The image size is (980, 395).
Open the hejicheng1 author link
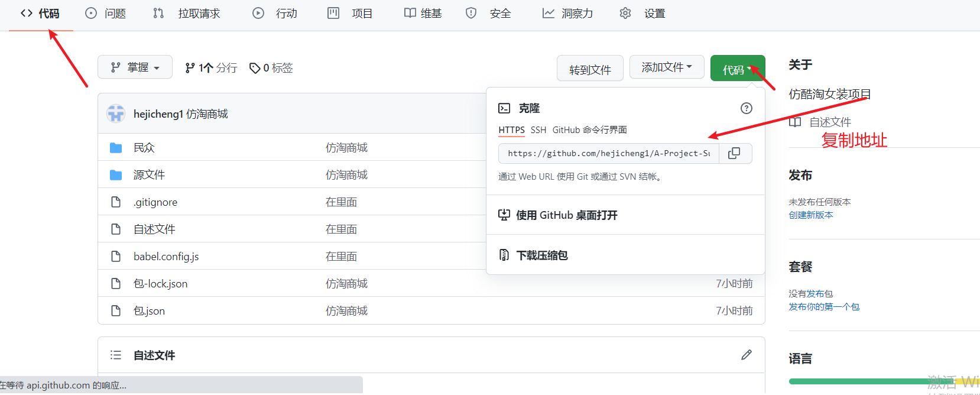coord(158,114)
